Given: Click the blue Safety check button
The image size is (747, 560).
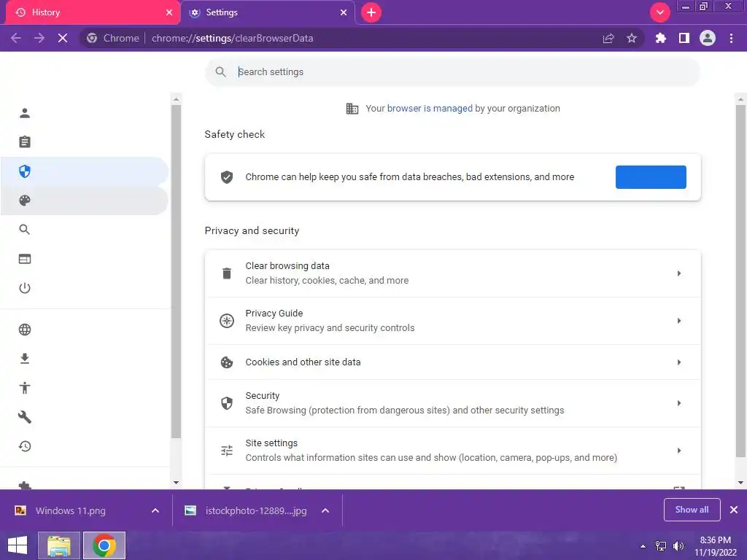Looking at the screenshot, I should [x=651, y=177].
